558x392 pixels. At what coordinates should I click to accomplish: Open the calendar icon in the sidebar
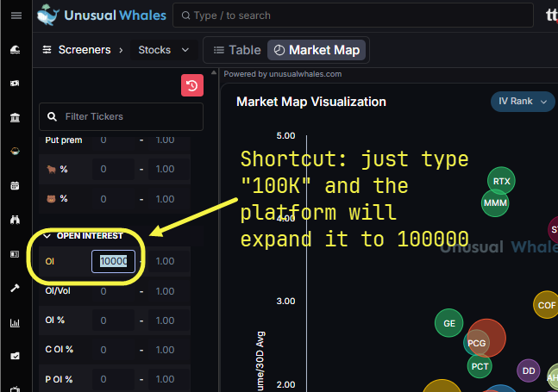15,185
